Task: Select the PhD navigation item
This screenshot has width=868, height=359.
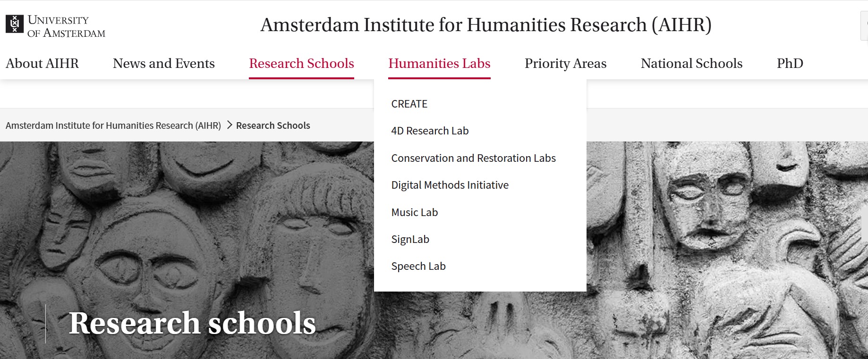Action: 790,64
